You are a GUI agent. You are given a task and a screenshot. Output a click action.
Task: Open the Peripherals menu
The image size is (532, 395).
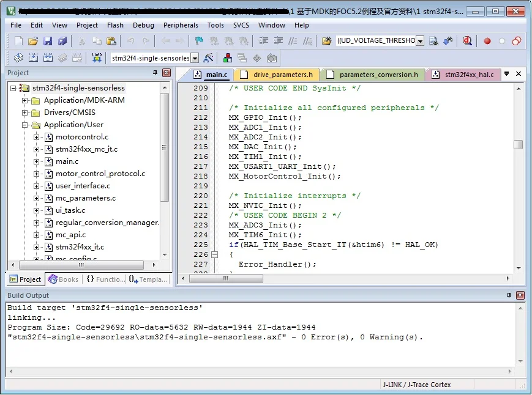tap(181, 25)
